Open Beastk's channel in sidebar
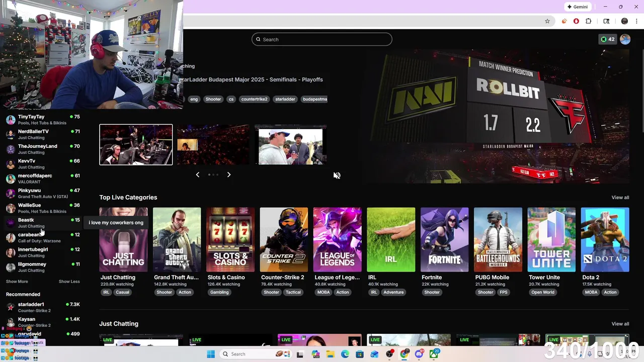Image resolution: width=644 pixels, height=362 pixels. pos(43,223)
